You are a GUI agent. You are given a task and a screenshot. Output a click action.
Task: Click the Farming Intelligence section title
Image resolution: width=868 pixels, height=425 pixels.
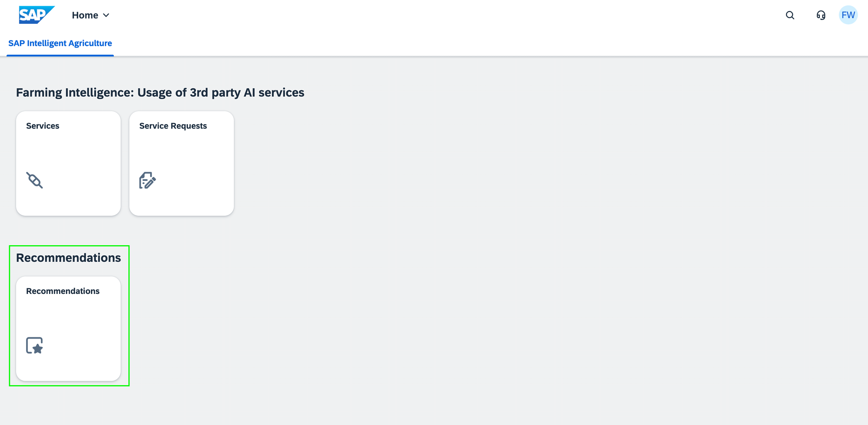[160, 92]
